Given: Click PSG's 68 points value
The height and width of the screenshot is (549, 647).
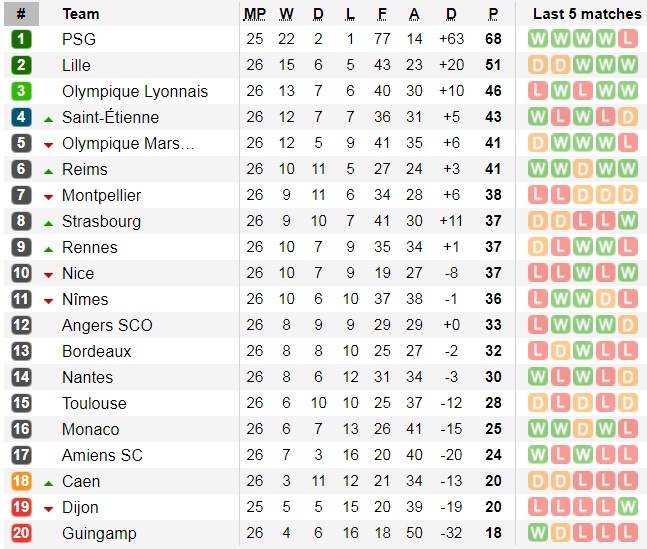Looking at the screenshot, I should 493,39.
